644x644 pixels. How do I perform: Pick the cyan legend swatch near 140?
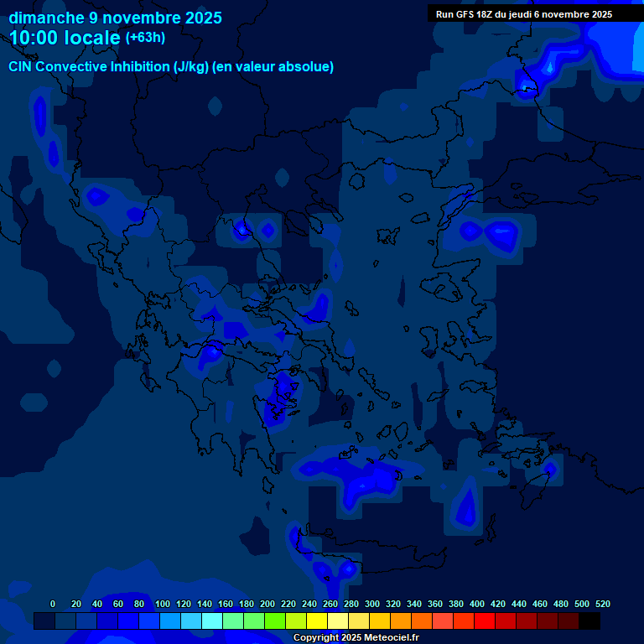click(212, 621)
